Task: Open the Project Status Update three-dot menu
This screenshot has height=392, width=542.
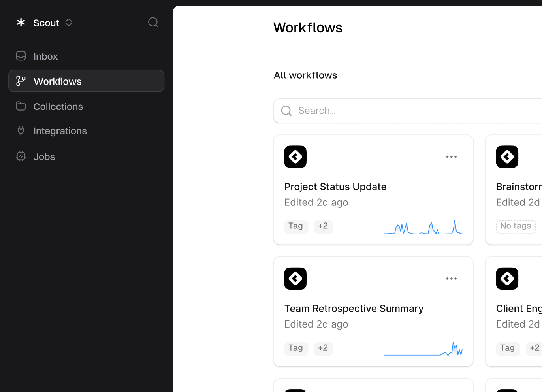Action: tap(452, 157)
